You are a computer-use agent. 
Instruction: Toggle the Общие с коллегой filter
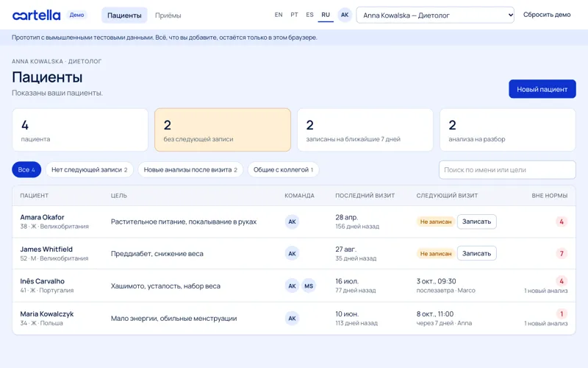pos(283,170)
